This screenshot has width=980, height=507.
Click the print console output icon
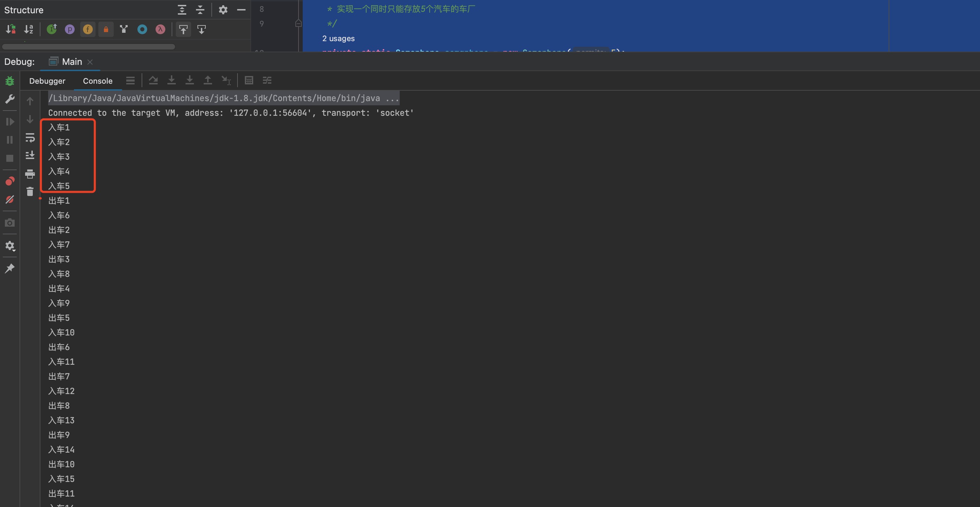click(x=30, y=174)
